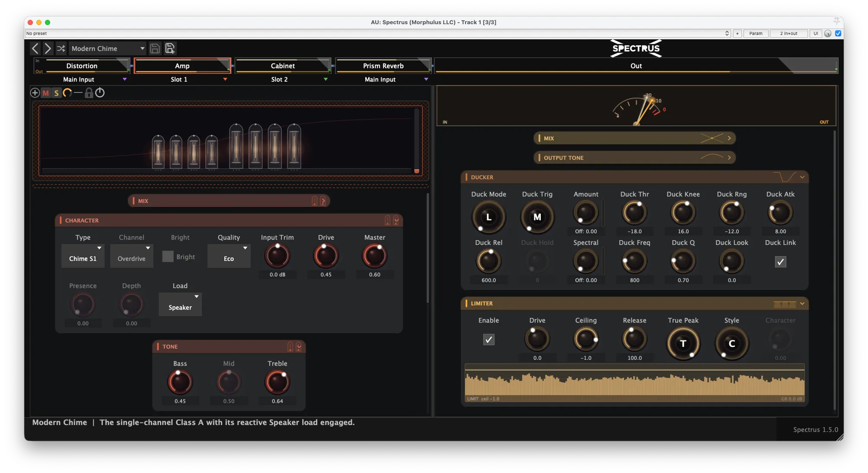Click the Treble tone knob
The image size is (868, 473).
277,382
